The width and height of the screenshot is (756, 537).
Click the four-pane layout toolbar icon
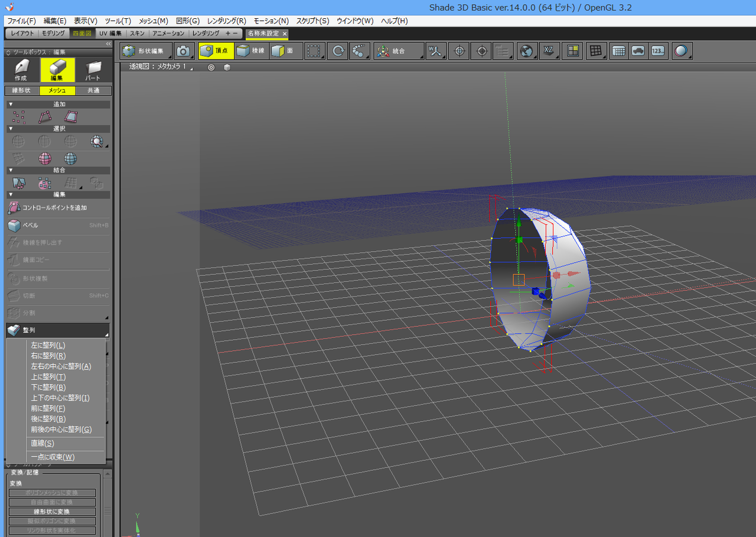[x=572, y=51]
